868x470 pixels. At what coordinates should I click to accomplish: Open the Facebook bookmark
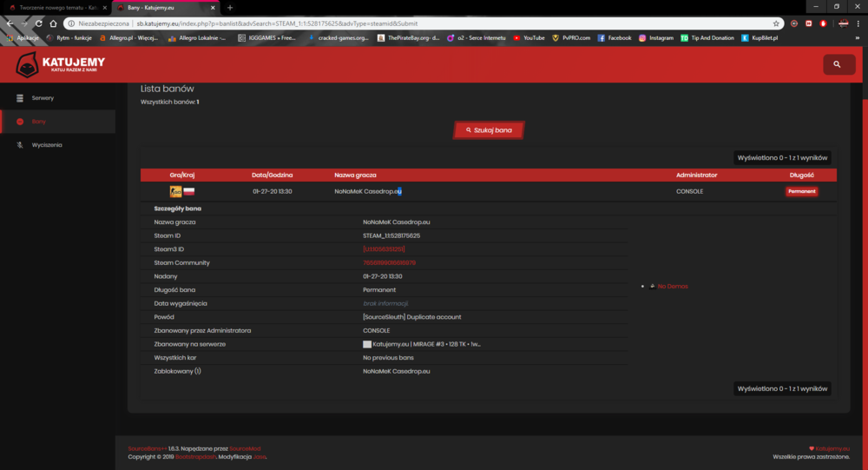(x=615, y=38)
